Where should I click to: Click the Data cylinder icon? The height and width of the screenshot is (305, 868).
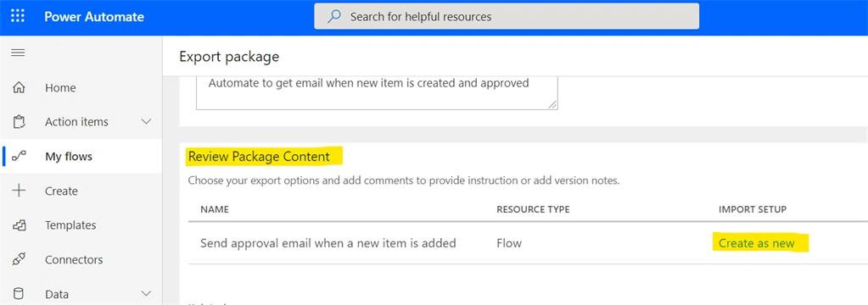[19, 293]
